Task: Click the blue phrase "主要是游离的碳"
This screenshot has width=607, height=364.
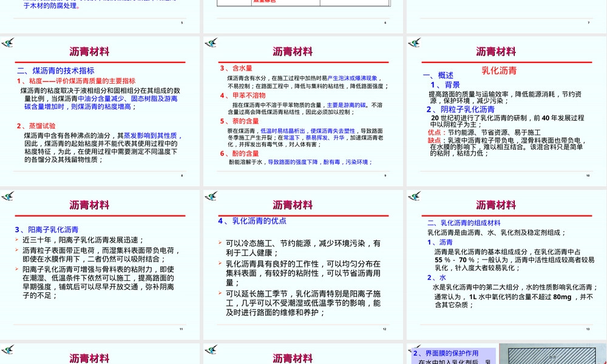Action: pos(346,105)
